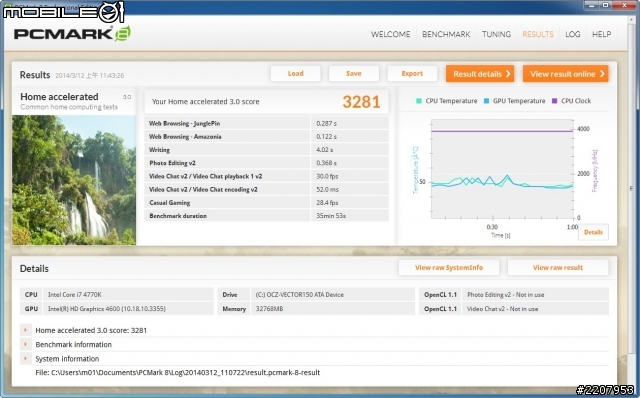Switch to the BENCHMARK tab

coord(446,34)
